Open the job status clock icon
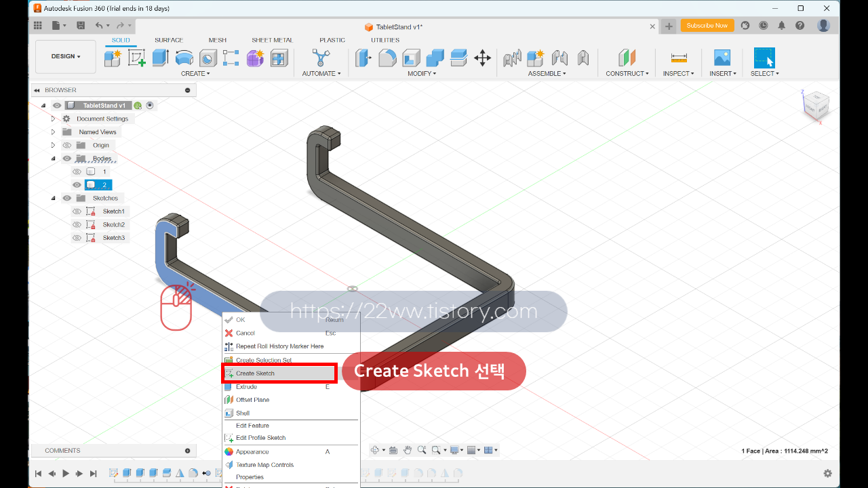This screenshot has width=868, height=488. pos(763,26)
